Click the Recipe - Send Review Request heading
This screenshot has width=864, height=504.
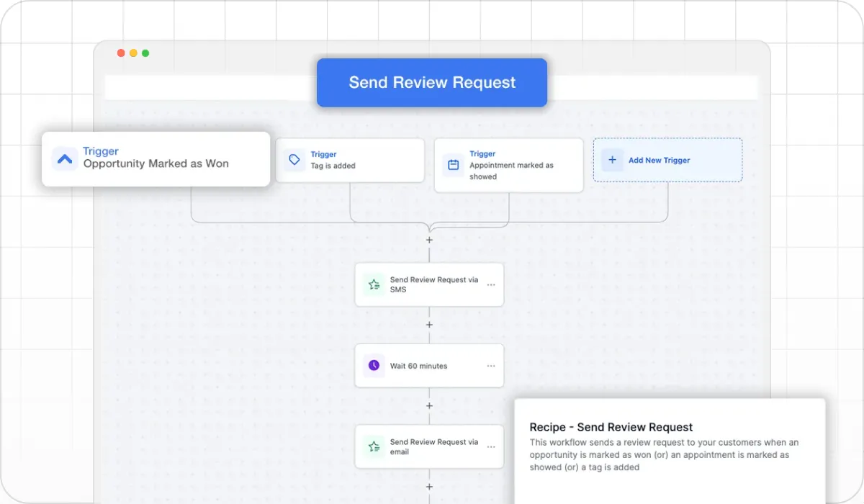coord(611,427)
